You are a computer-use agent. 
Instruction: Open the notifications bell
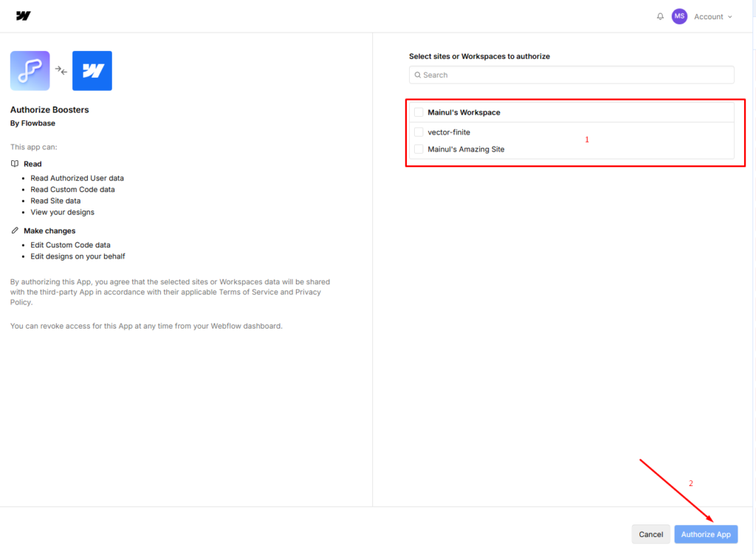click(660, 16)
